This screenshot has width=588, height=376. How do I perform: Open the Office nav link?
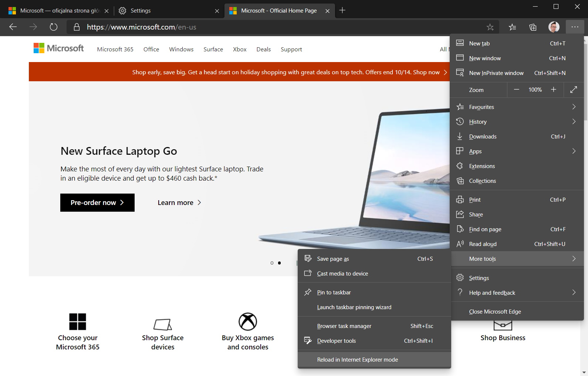click(151, 49)
